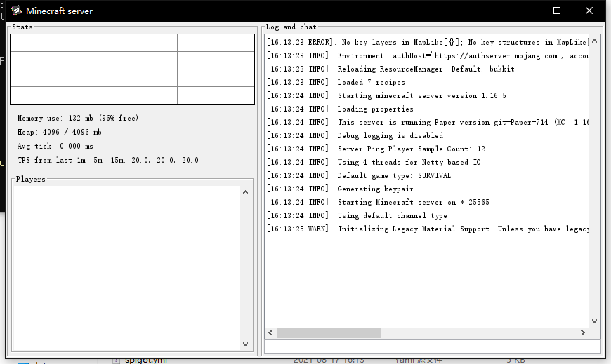This screenshot has width=611, height=364.
Task: Click the 'Default game type: SURVIVAL' log line
Action: (x=359, y=175)
